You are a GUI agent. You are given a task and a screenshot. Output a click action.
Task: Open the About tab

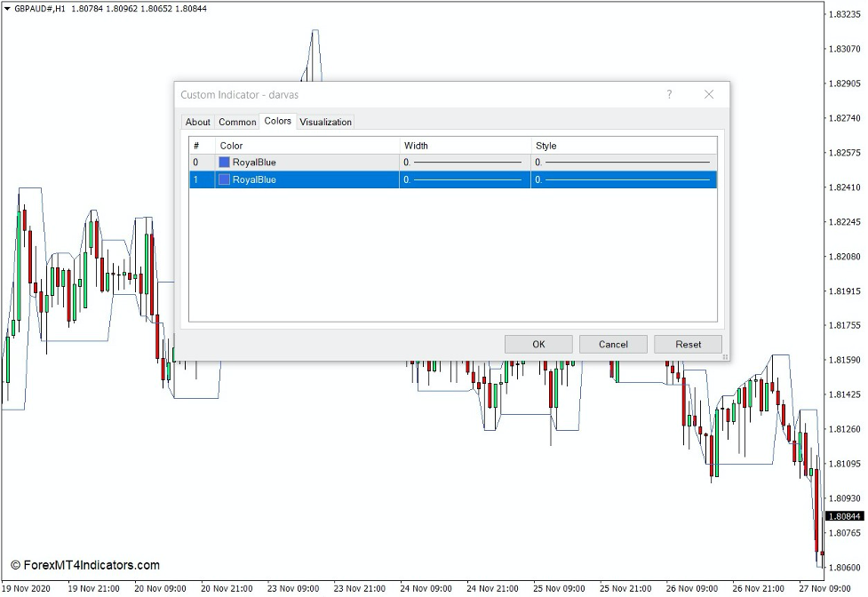tap(197, 122)
